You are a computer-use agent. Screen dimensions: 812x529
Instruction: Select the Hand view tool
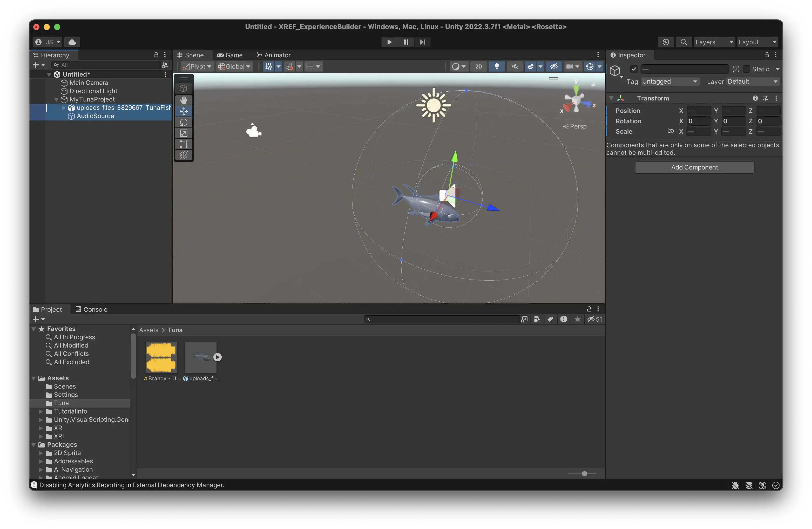(184, 100)
